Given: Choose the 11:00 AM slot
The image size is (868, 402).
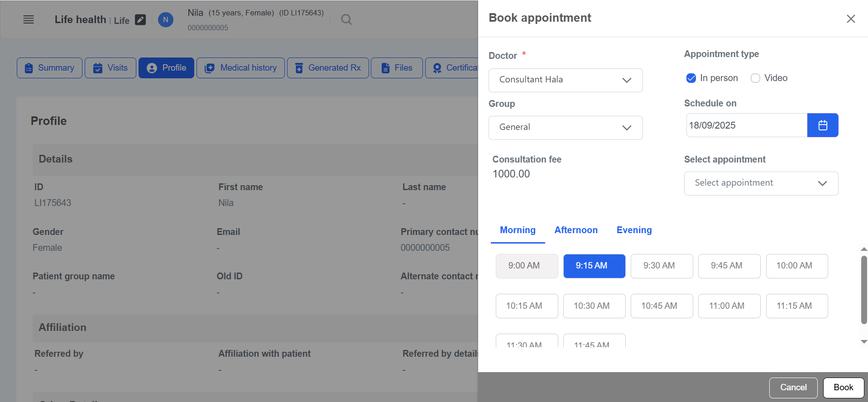Looking at the screenshot, I should 729,306.
